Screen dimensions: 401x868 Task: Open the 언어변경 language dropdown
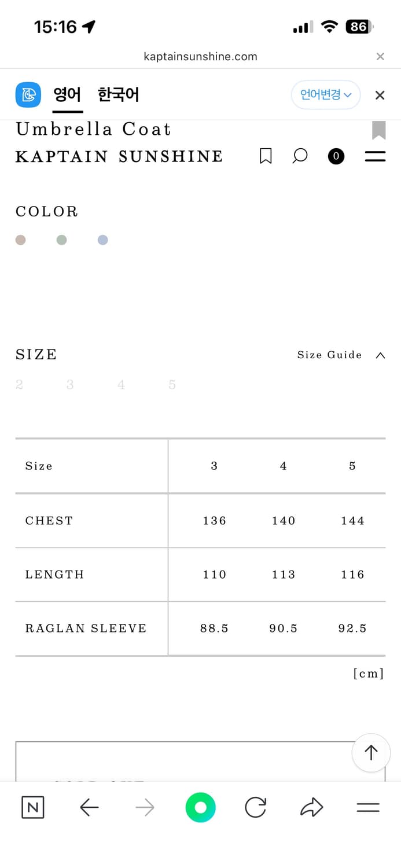click(x=326, y=95)
